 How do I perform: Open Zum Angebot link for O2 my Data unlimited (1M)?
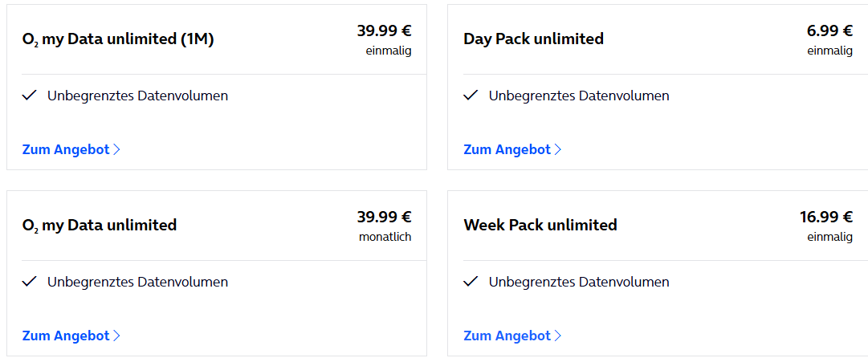coord(71,149)
